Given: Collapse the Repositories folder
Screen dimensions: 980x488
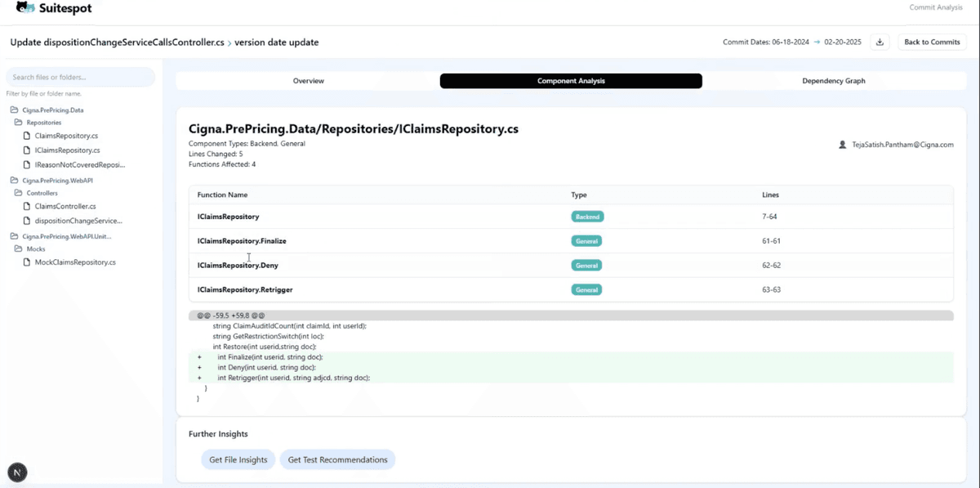Looking at the screenshot, I should coord(19,123).
